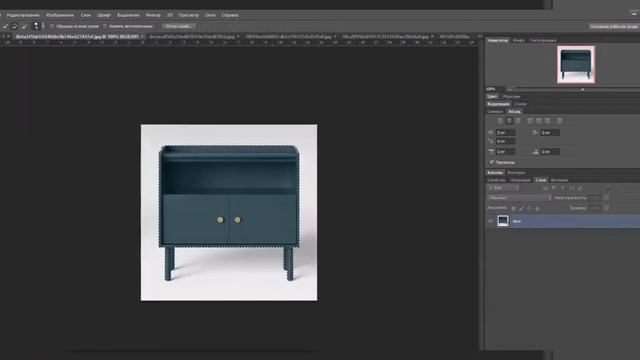Open the layer fill slider dropdown
Image resolution: width=640 pixels, height=360 pixels.
click(606, 208)
